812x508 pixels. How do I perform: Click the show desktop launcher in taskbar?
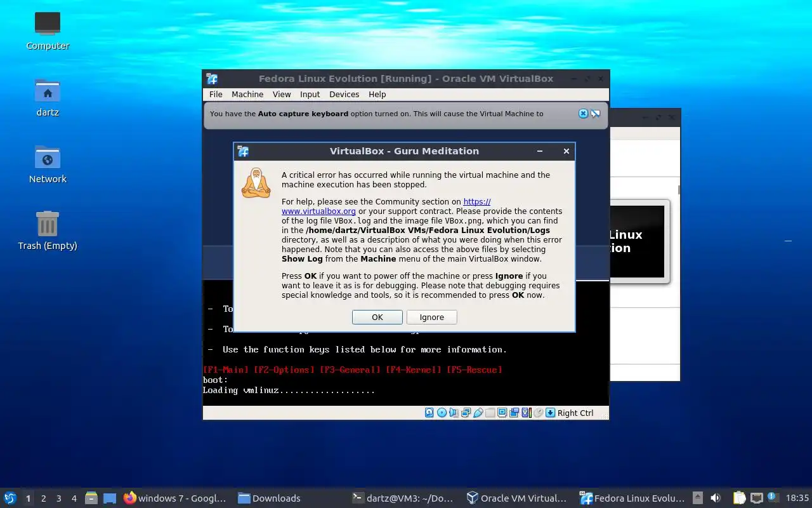(109, 498)
